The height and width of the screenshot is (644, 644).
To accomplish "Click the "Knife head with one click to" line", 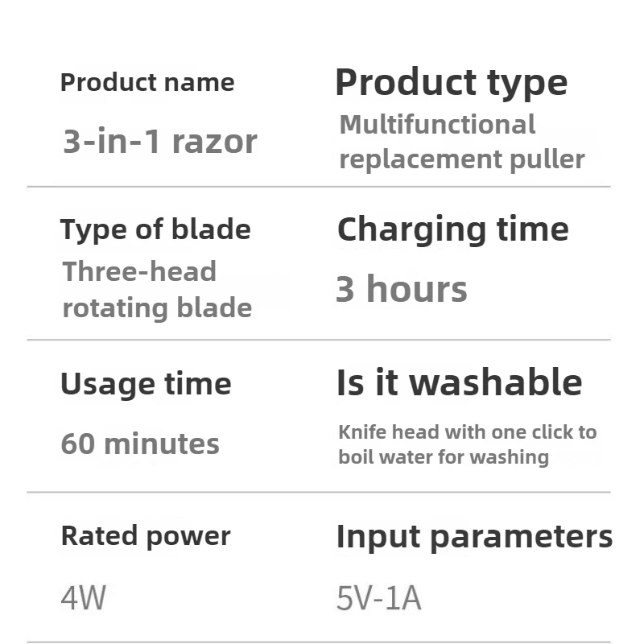I will pyautogui.click(x=467, y=432).
